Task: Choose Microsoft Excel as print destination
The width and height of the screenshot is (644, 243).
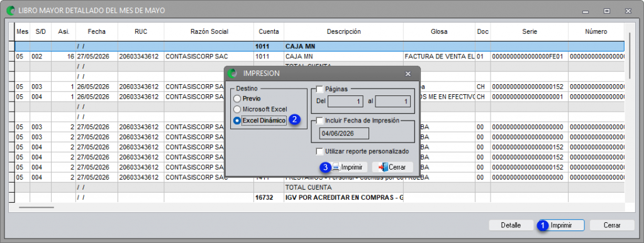Action: (x=236, y=109)
